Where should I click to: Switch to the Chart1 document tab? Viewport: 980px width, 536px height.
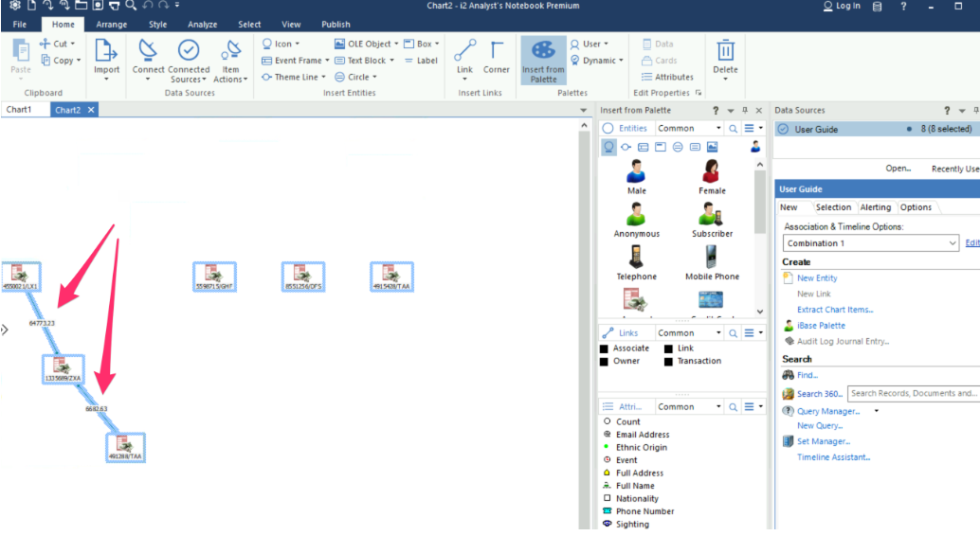[x=19, y=110]
